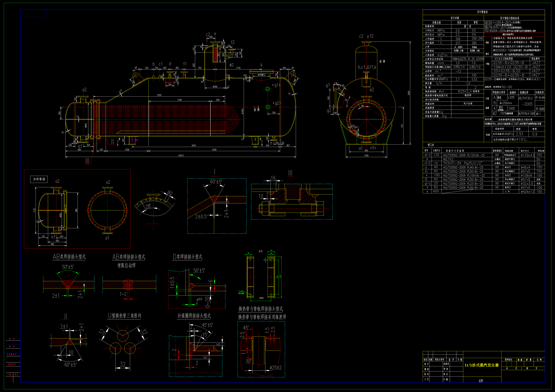This screenshot has width=555, height=392.
Task: Click the 'M27X2' connection cell
Action: click(x=448, y=159)
